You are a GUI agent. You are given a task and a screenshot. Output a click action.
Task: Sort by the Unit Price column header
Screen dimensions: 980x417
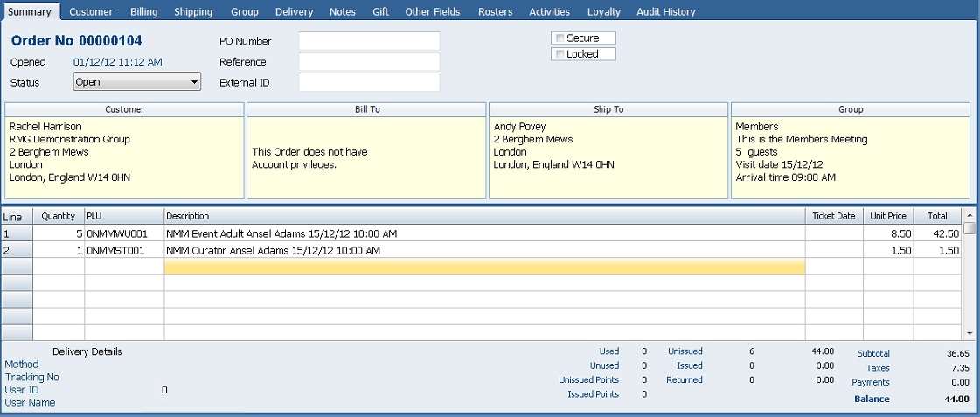(x=887, y=216)
